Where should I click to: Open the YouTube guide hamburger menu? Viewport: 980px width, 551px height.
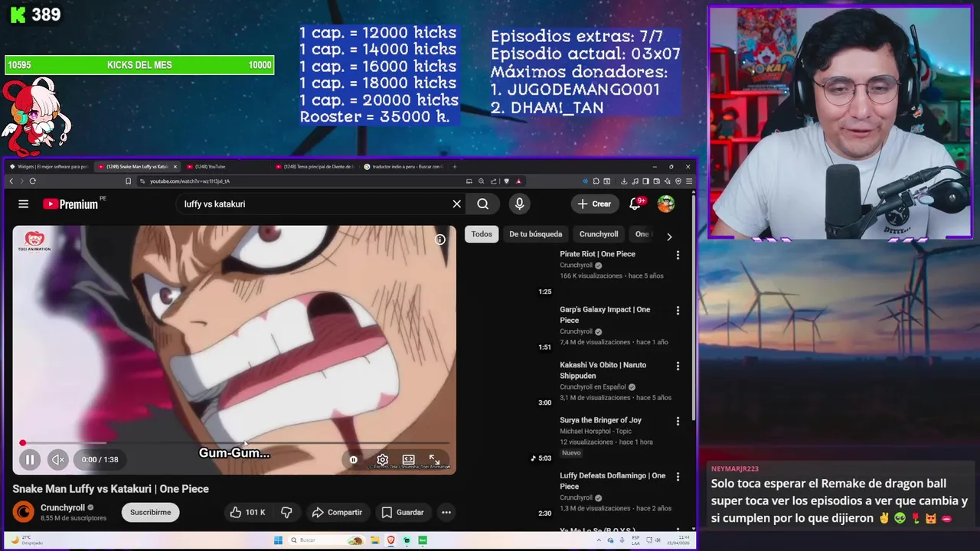click(24, 204)
